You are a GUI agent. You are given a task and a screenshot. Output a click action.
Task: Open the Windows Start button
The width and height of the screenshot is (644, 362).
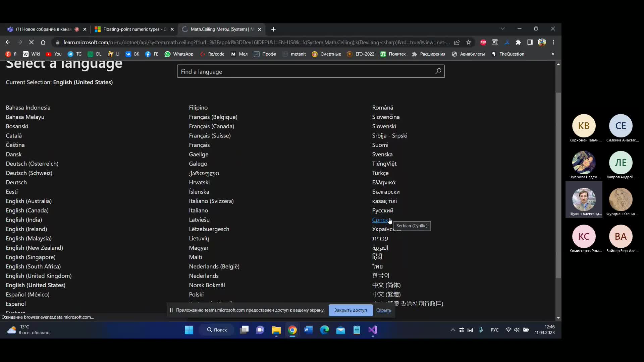[x=189, y=330]
